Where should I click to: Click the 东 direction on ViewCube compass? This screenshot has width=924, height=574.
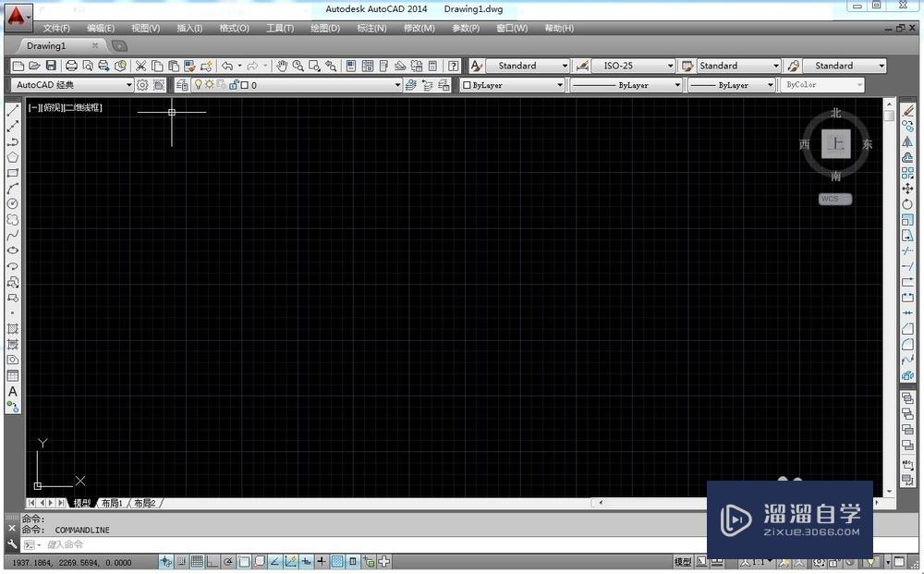point(868,144)
